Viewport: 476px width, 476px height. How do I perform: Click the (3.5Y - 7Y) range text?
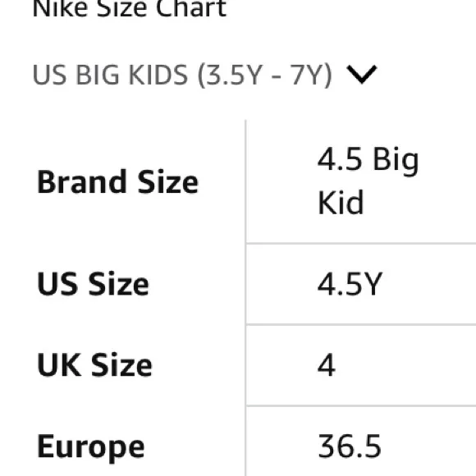[265, 75]
